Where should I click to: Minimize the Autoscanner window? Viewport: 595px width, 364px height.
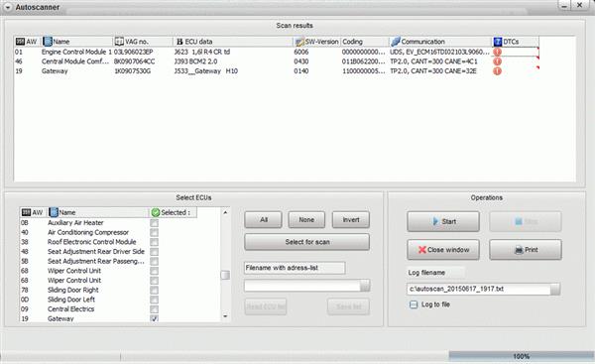point(564,5)
